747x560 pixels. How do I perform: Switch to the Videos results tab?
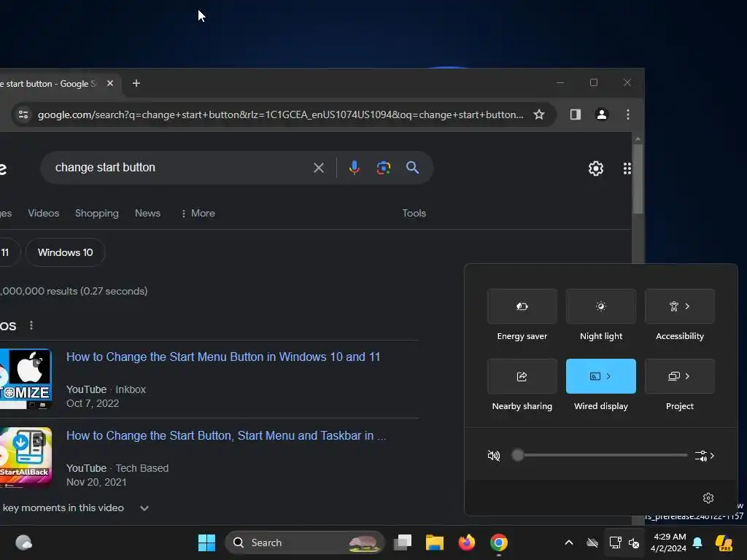[x=43, y=214]
